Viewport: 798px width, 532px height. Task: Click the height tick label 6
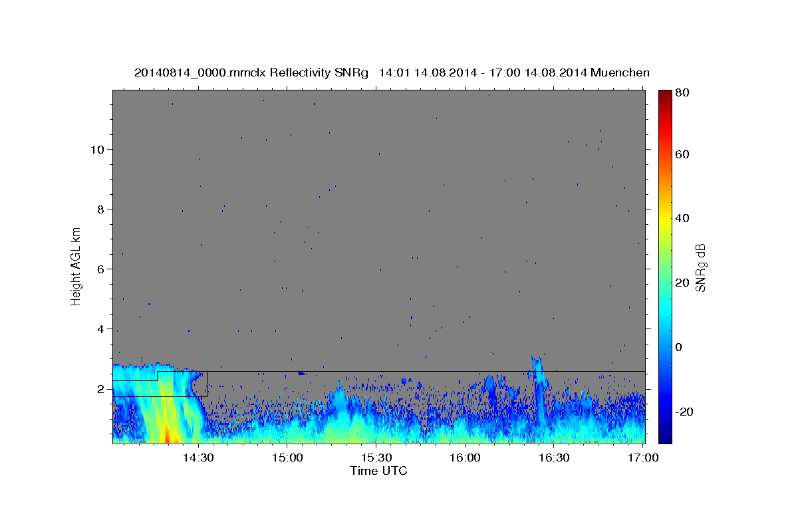pos(101,269)
